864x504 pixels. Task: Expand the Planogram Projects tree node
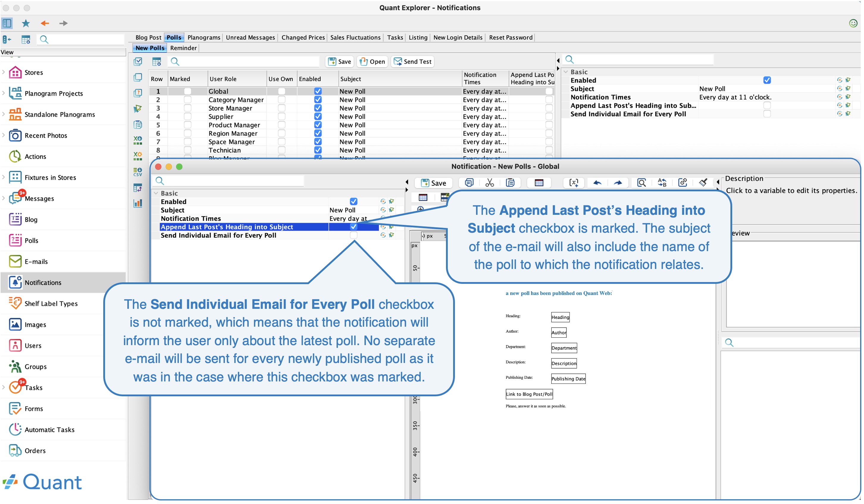4,93
